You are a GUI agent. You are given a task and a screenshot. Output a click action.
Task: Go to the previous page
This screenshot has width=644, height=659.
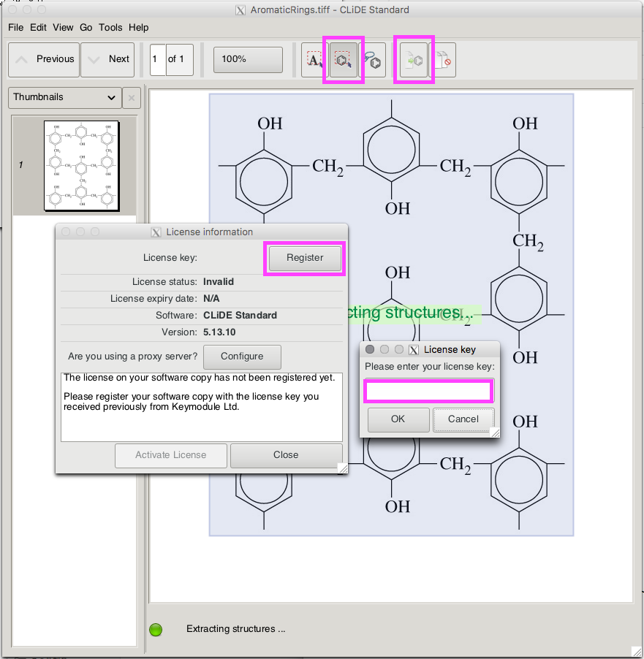point(44,59)
